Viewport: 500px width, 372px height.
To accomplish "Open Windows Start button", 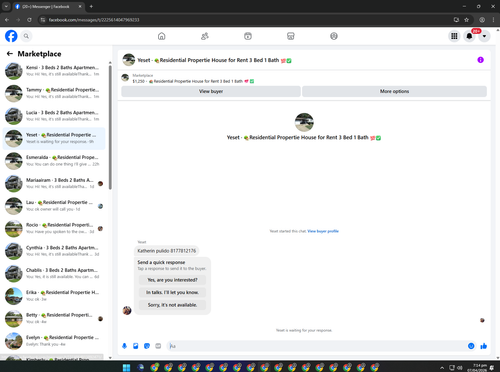I will (126, 368).
